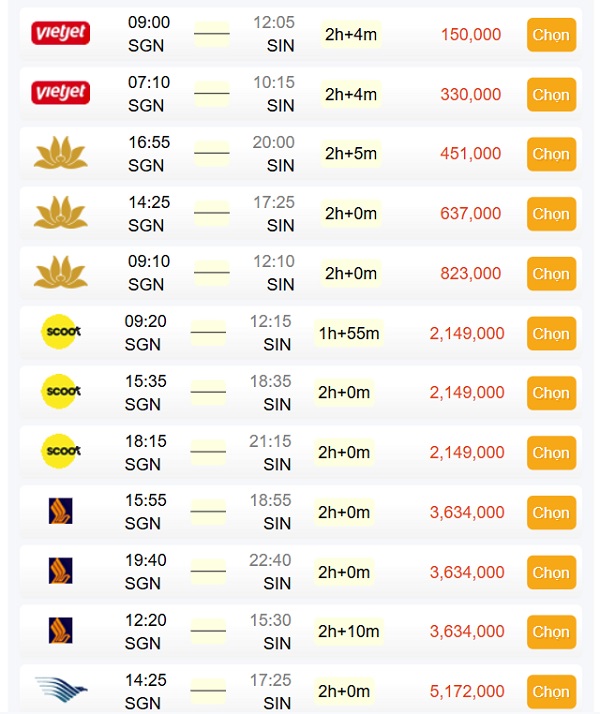Click Vietjet logo on 07:10 flight
The width and height of the screenshot is (600, 714).
coord(61,92)
